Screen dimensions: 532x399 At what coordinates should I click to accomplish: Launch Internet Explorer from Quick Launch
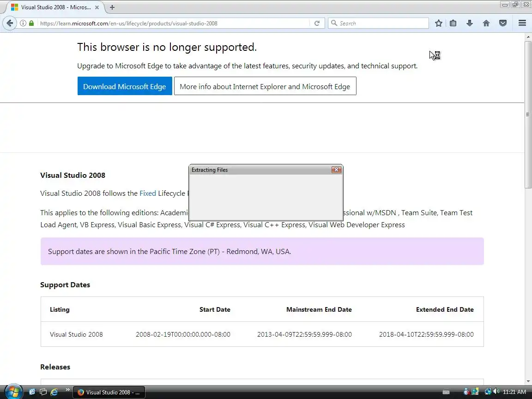[x=54, y=392]
